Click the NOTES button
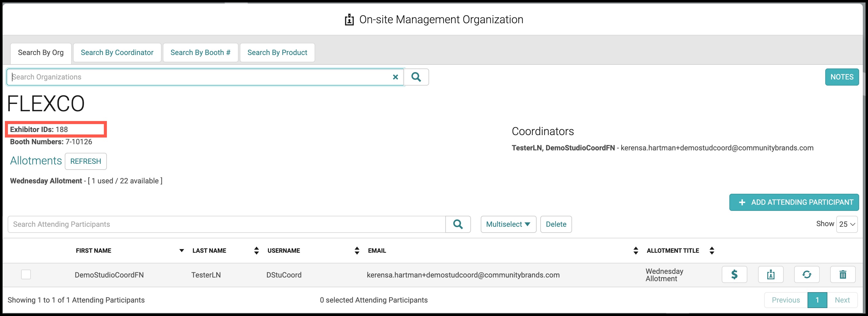This screenshot has width=868, height=316. 842,77
